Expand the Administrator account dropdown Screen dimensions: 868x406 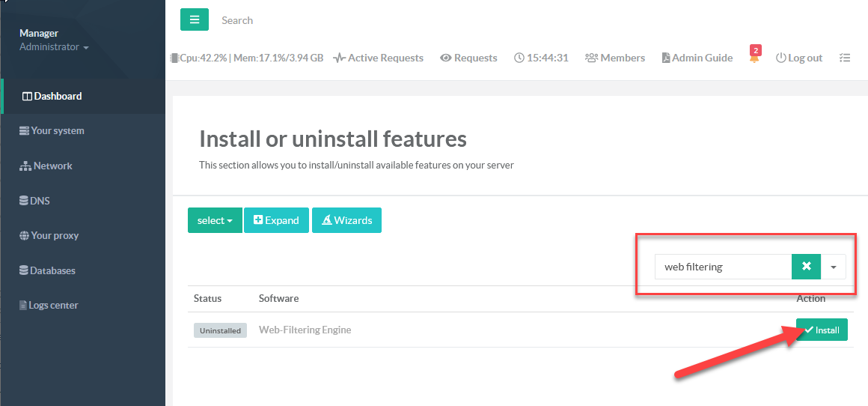pyautogui.click(x=54, y=47)
